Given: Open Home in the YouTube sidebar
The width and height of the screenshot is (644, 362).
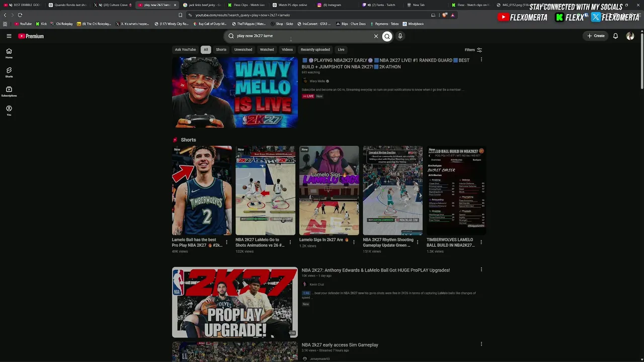Looking at the screenshot, I should point(9,53).
